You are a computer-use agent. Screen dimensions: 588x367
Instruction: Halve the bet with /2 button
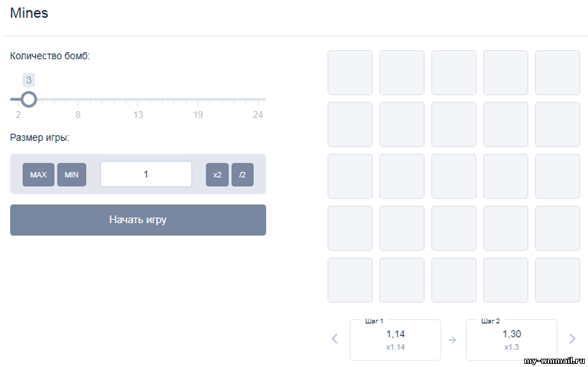coord(242,175)
